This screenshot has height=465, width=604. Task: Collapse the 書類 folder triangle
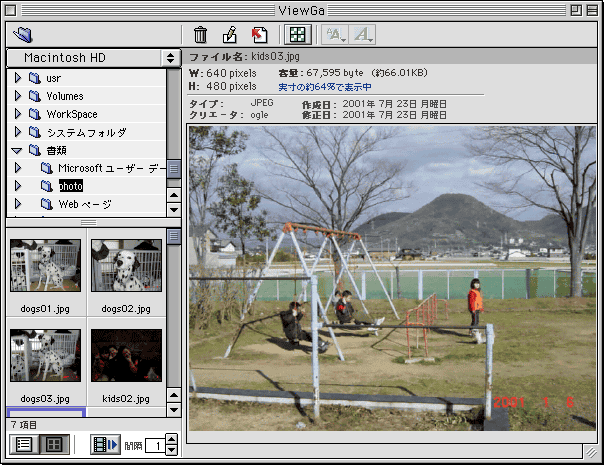point(17,150)
